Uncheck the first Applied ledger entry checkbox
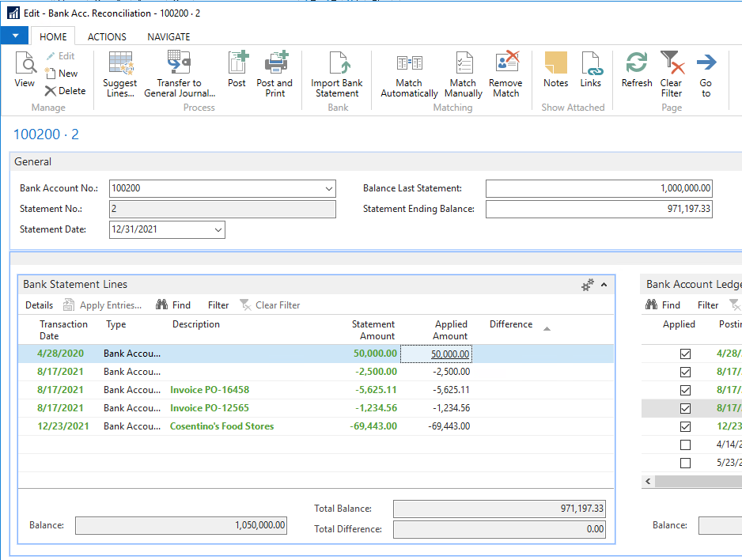Screen dimensions: 742x560 (x=685, y=354)
